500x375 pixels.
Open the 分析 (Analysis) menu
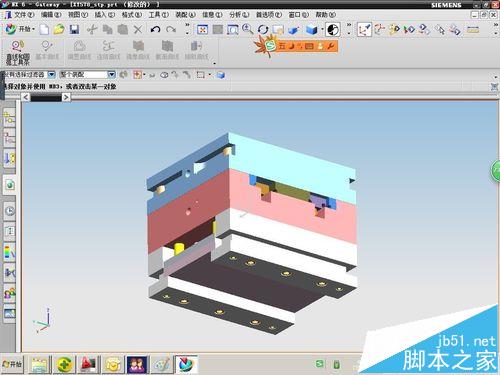239,15
